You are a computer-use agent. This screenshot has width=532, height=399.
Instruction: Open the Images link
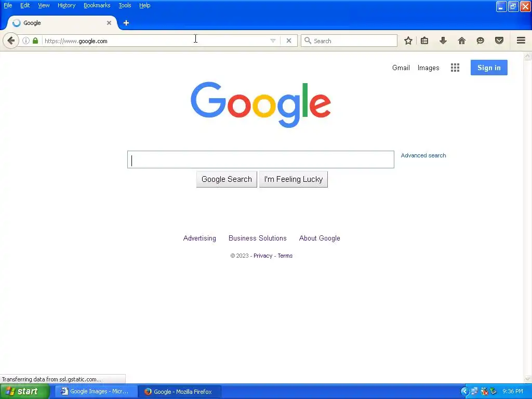click(x=429, y=68)
